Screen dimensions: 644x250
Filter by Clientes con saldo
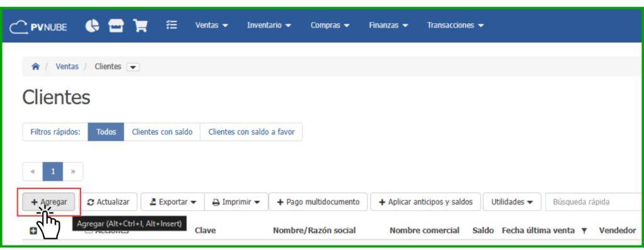(x=162, y=132)
